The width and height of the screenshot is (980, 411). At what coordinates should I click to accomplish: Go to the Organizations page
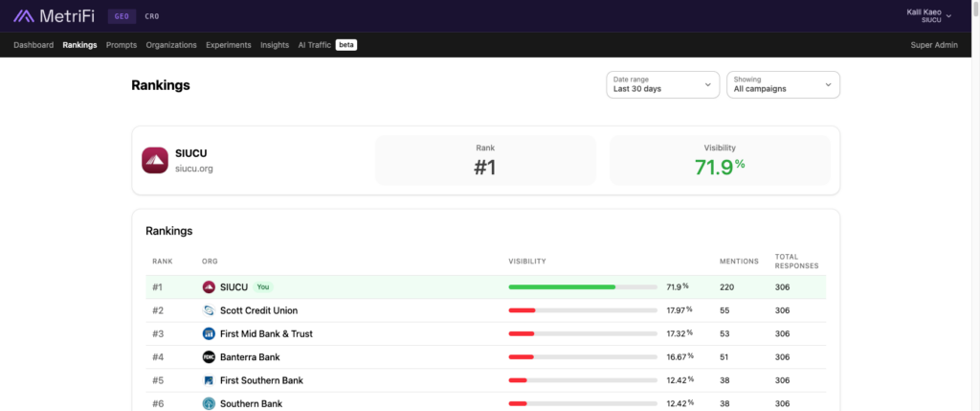click(171, 45)
